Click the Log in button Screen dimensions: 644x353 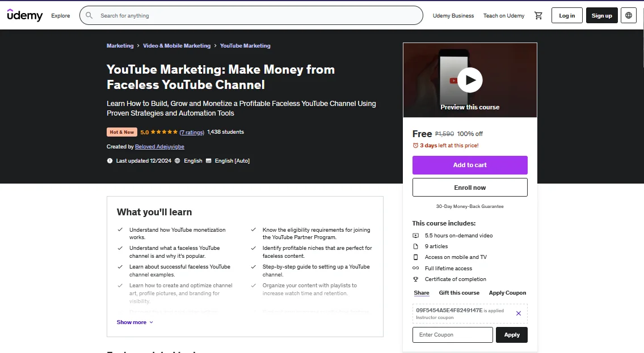[567, 15]
